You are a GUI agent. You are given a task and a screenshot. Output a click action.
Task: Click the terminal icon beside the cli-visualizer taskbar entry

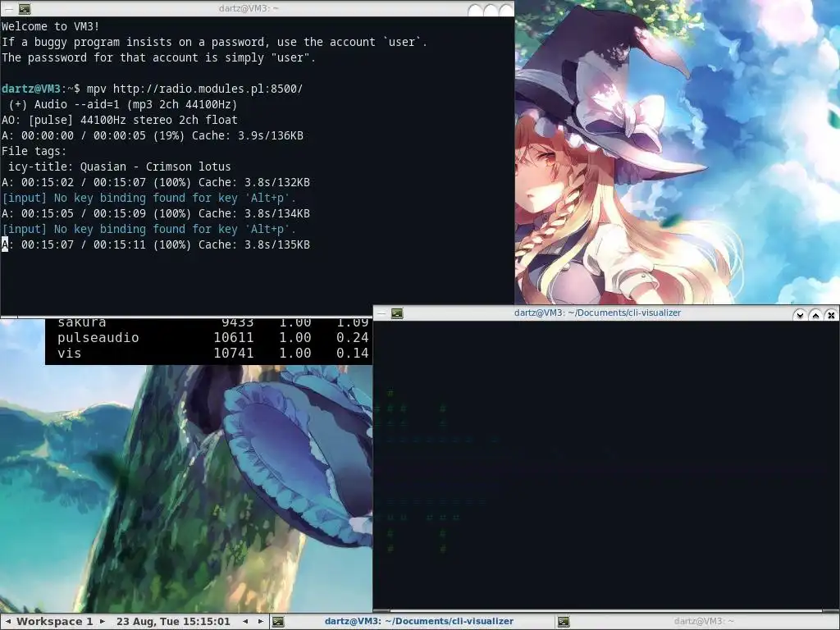(x=278, y=622)
